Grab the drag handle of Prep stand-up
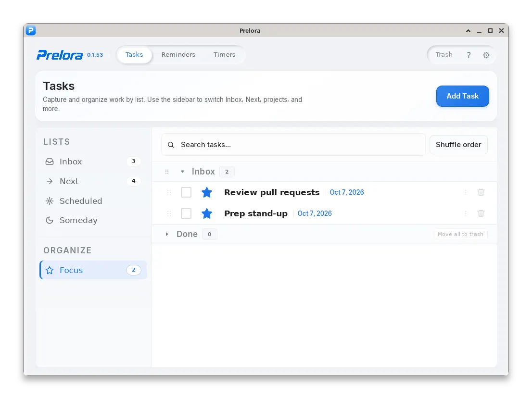532x399 pixels. 169,213
